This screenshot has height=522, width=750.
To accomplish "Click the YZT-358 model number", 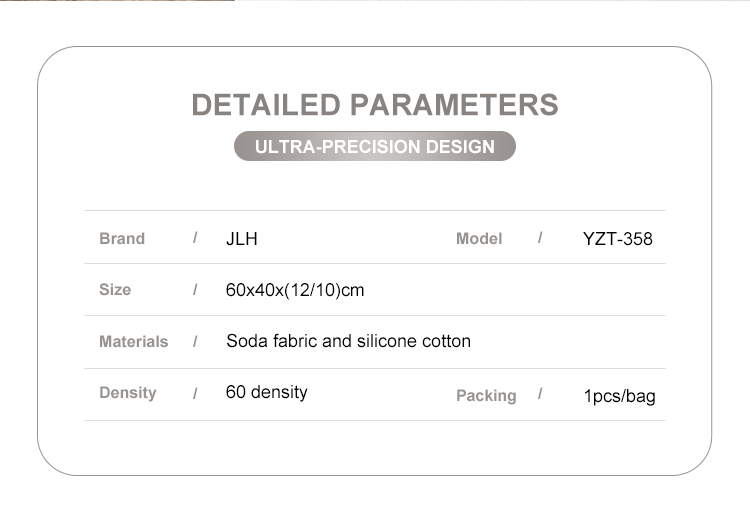I will pos(617,239).
